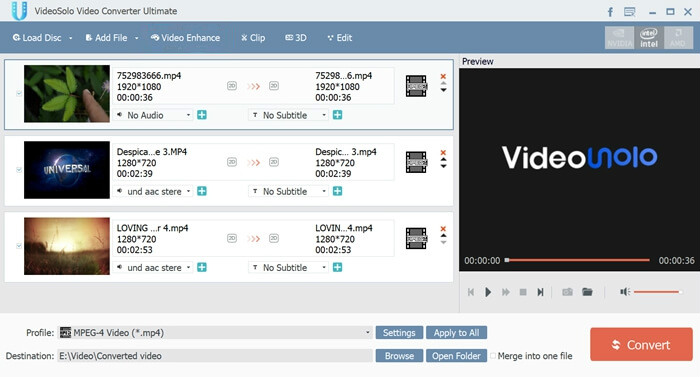Open the snapshot folder in preview
The image size is (700, 377).
tap(587, 292)
